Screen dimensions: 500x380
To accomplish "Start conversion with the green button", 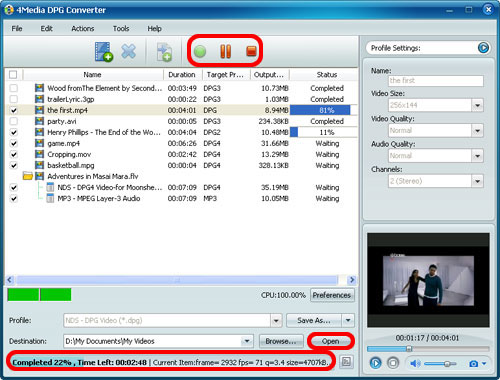I will pos(200,52).
